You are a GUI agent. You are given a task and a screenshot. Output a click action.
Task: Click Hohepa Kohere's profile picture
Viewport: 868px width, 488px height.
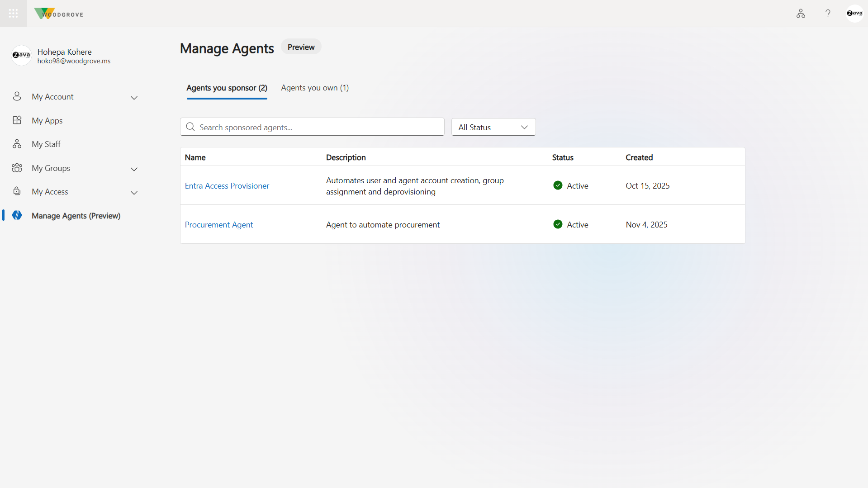coord(21,55)
